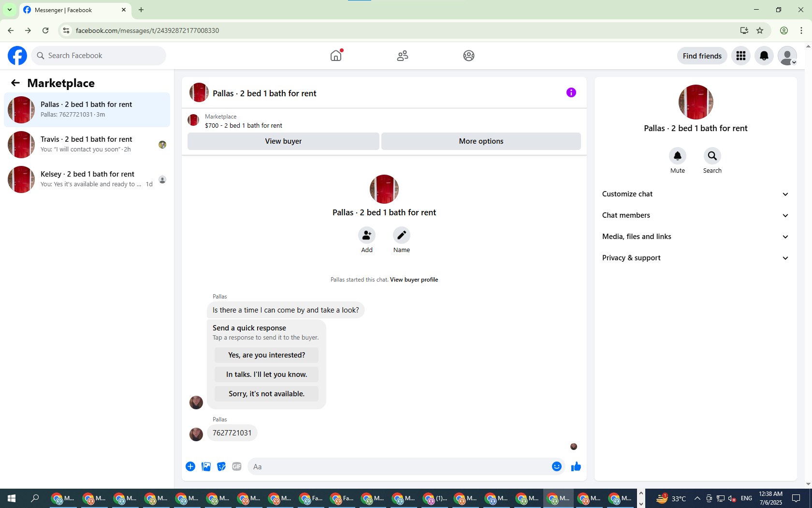Mute the conversation with bell icon
The width and height of the screenshot is (812, 508).
678,156
